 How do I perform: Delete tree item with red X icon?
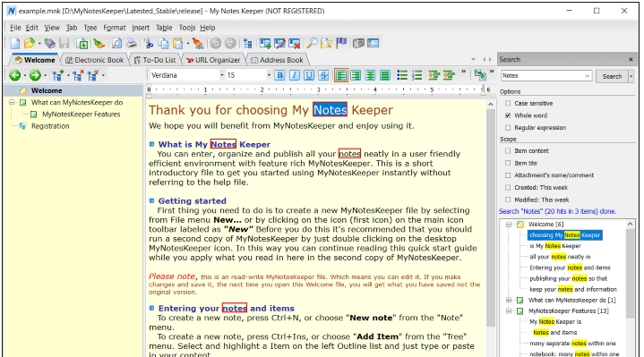[78, 75]
